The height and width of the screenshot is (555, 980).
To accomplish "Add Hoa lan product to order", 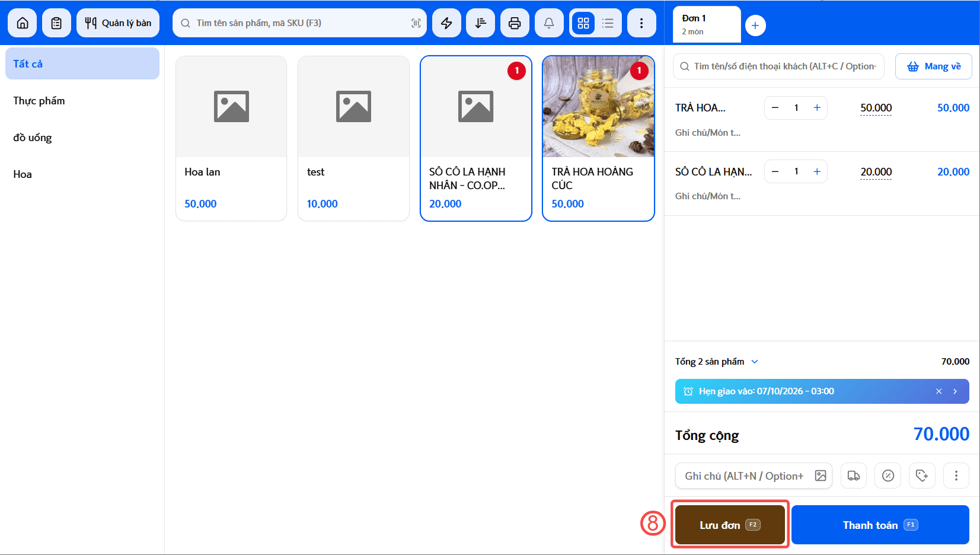I will tap(231, 138).
